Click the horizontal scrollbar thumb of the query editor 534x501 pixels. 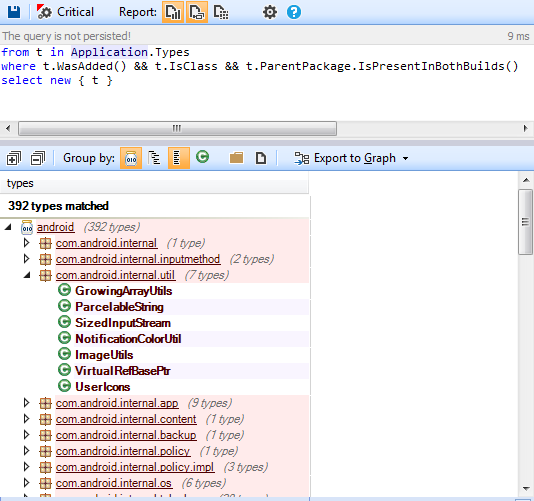coord(177,128)
